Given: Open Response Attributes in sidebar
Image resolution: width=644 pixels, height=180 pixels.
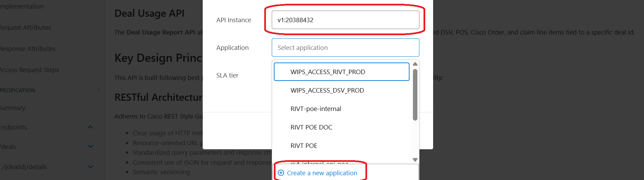Looking at the screenshot, I should click(x=27, y=49).
